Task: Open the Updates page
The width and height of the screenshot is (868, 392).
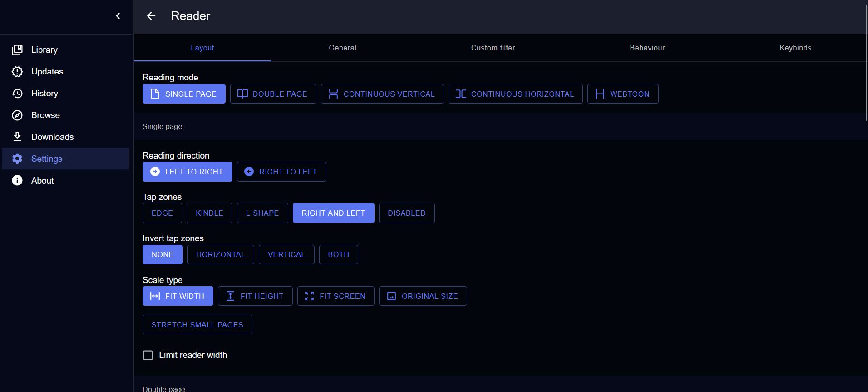Action: point(65,71)
